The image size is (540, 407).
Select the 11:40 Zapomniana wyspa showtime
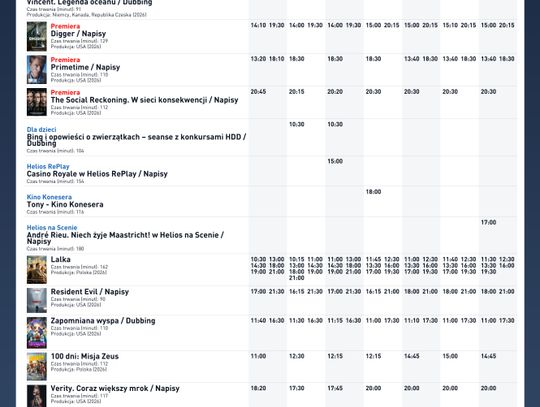(258, 321)
